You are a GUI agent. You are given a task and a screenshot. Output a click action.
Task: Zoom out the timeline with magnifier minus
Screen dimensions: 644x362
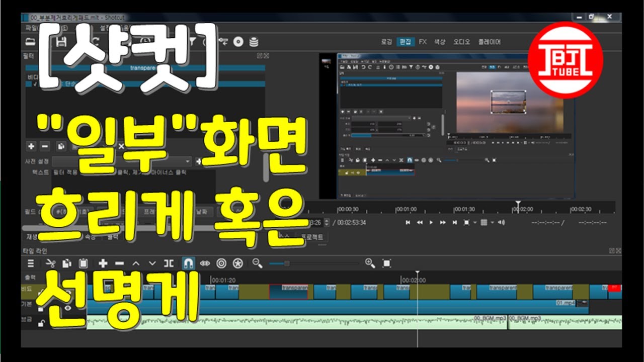click(258, 263)
